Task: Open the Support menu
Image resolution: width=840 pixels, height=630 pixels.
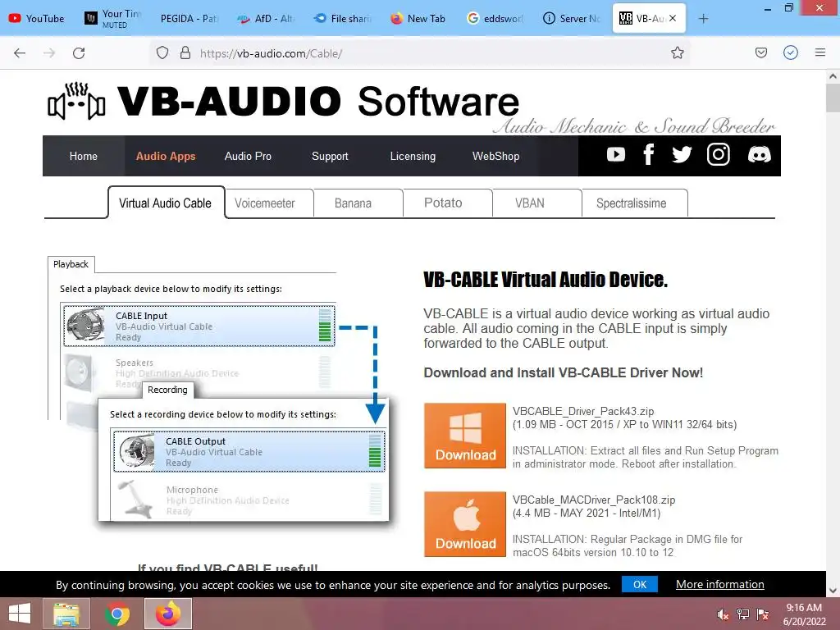Action: pos(330,156)
